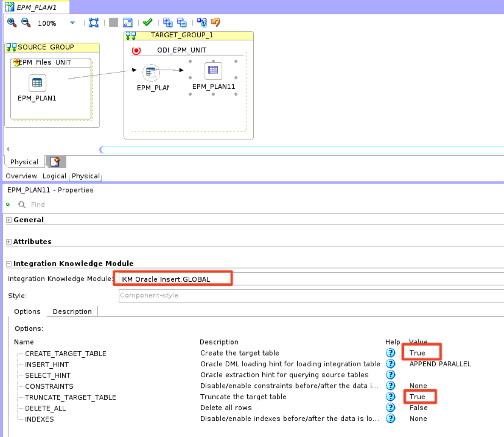Screen dimensions: 504x437
Task: Click the green validate checkmark icon
Action: pos(148,22)
